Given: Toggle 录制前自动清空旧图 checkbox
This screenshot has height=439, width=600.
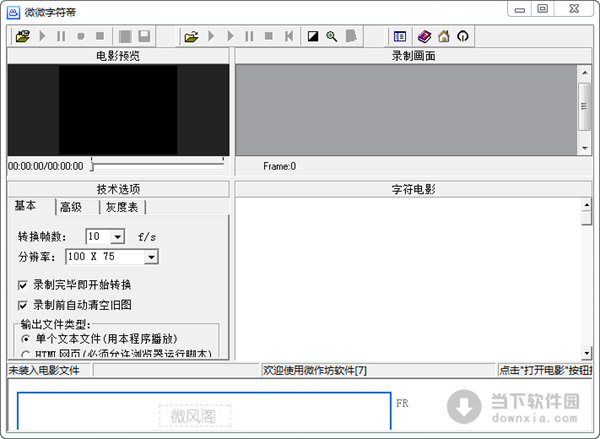Looking at the screenshot, I should pyautogui.click(x=23, y=305).
